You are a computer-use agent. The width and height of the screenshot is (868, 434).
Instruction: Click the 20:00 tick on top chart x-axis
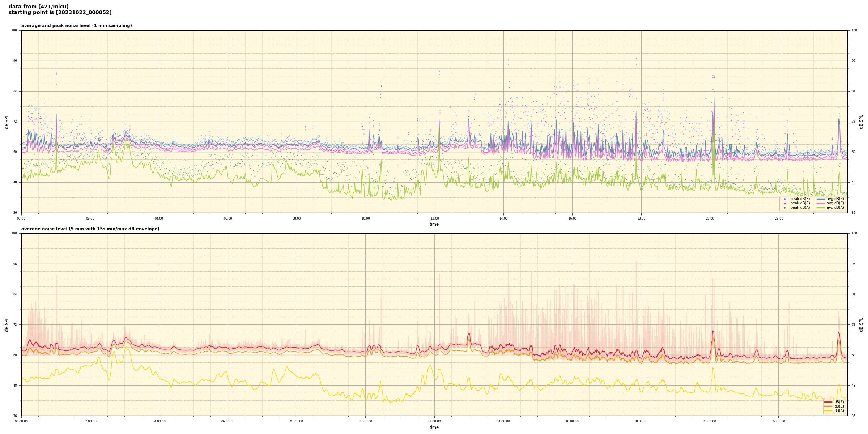[710, 218]
